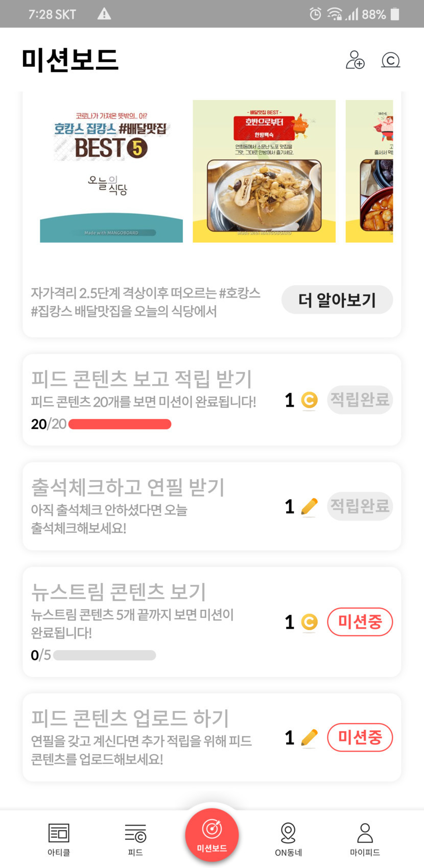Click the red 20/20 progress bar
The width and height of the screenshot is (424, 868).
tap(120, 424)
